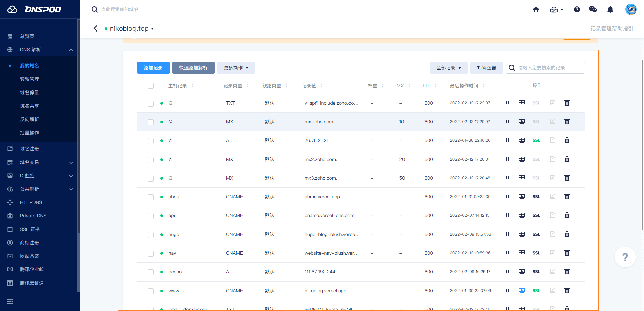The width and height of the screenshot is (644, 311).
Task: Select all records with the header checkbox
Action: [x=151, y=86]
